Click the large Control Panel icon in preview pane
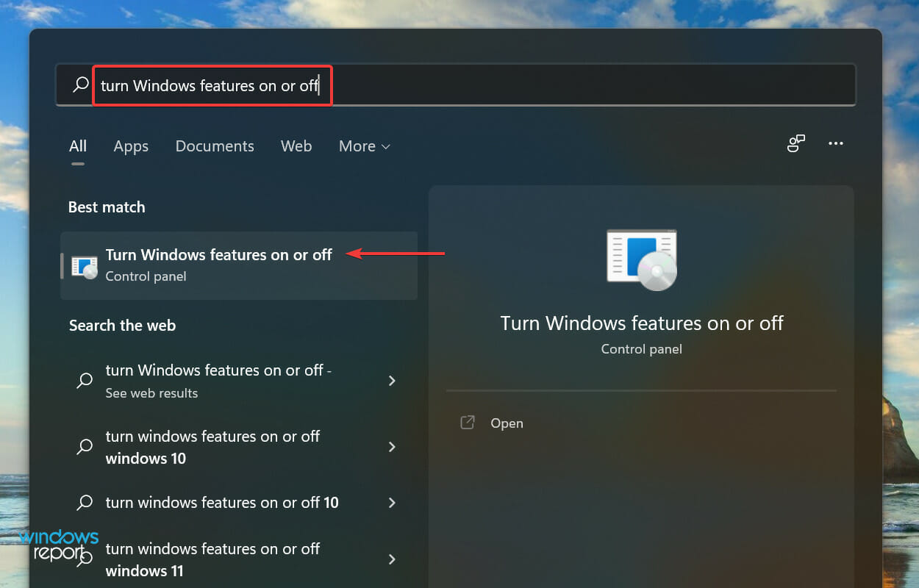The width and height of the screenshot is (919, 588). tap(640, 259)
